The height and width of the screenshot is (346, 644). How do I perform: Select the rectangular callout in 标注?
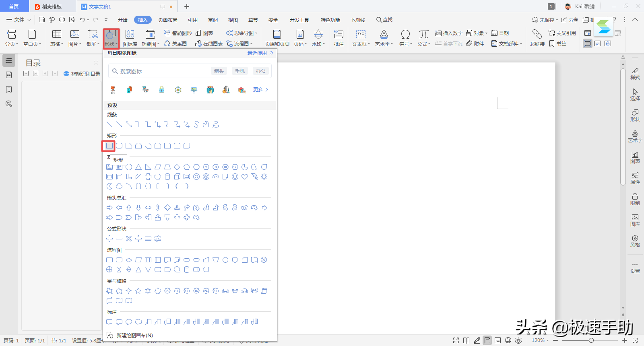pyautogui.click(x=109, y=322)
